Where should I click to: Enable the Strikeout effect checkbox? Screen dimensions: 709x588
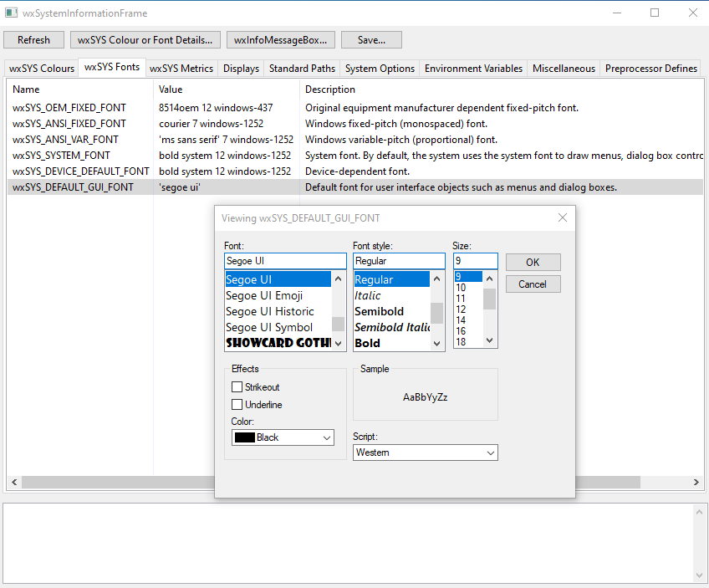237,386
